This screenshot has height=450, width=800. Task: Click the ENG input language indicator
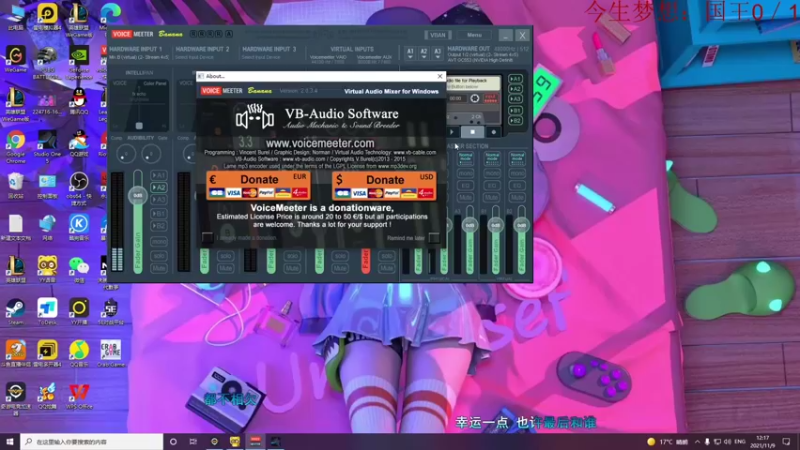[x=740, y=441]
